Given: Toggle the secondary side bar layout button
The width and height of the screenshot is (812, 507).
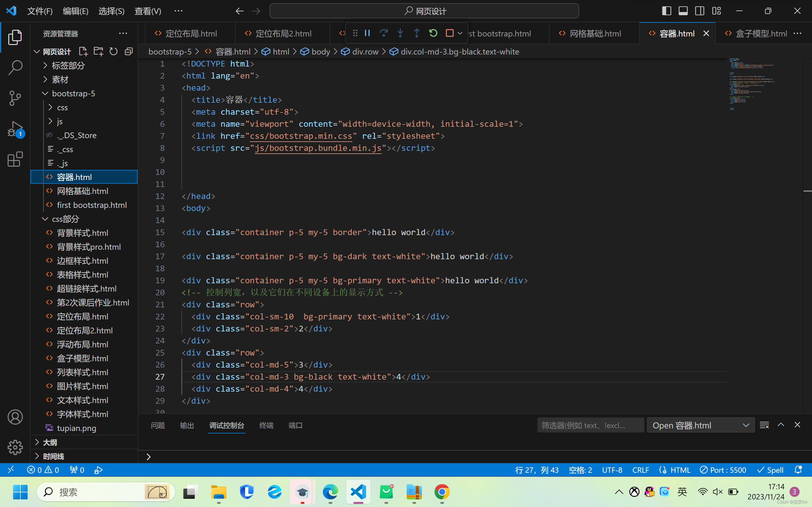Looking at the screenshot, I should coord(700,11).
